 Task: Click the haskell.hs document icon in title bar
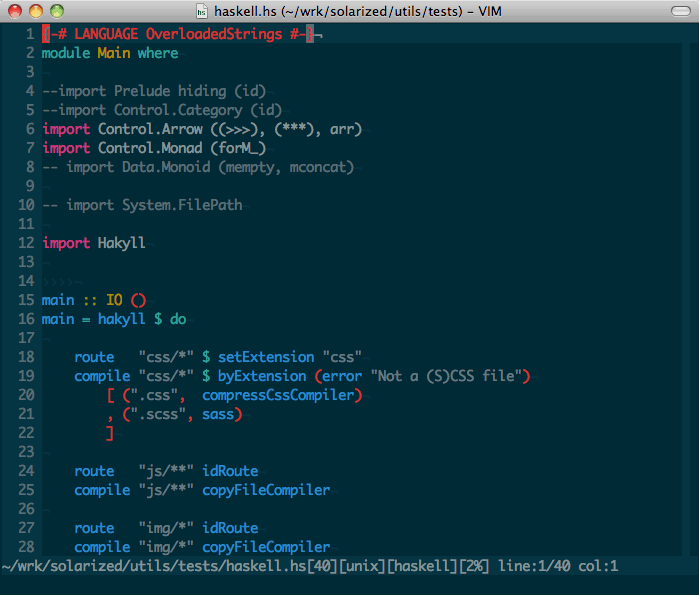[202, 11]
